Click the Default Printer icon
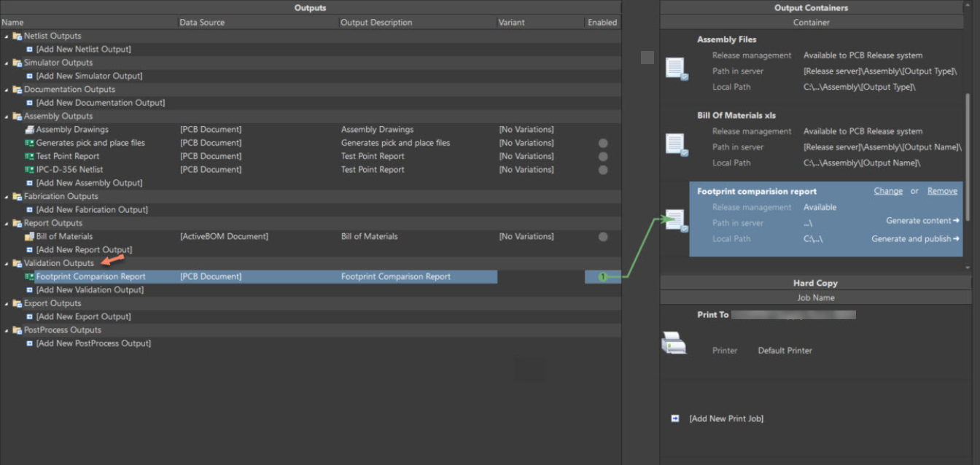The width and height of the screenshot is (980, 465). (674, 343)
